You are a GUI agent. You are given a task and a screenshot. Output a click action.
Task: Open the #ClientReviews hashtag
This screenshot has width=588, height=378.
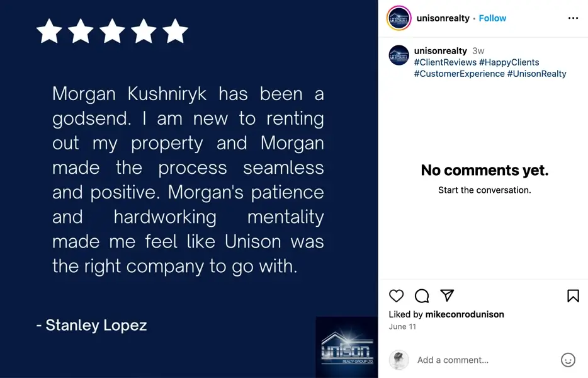click(445, 62)
